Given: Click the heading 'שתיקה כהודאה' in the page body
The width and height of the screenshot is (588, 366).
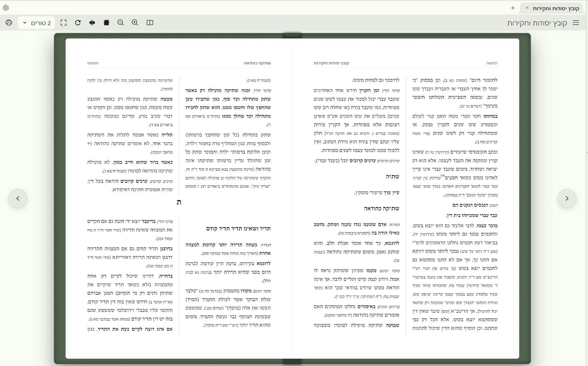Looking at the screenshot, I should [x=381, y=209].
